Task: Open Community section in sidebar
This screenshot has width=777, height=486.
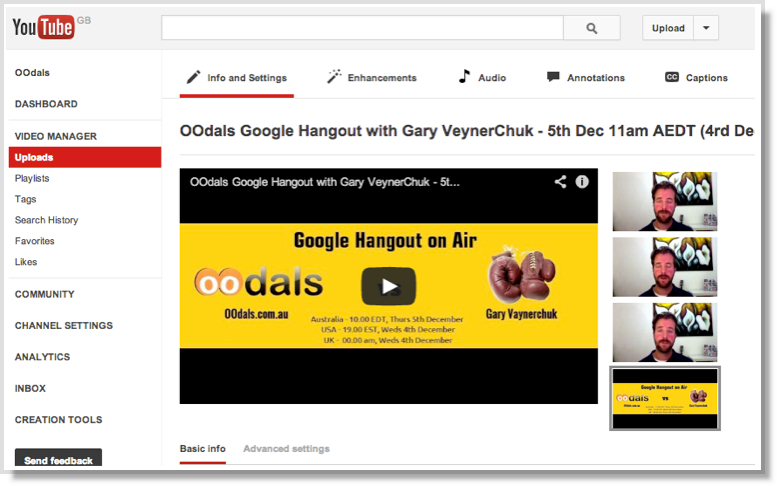Action: [x=45, y=294]
